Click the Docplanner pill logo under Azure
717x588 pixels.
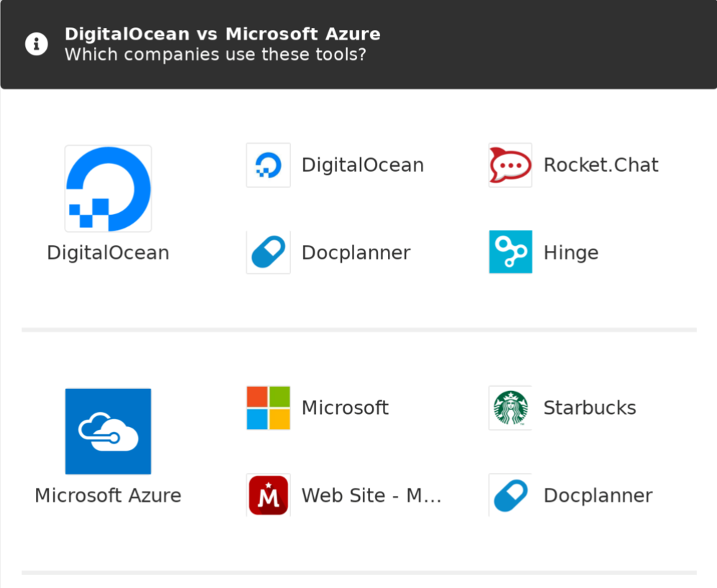tap(510, 495)
